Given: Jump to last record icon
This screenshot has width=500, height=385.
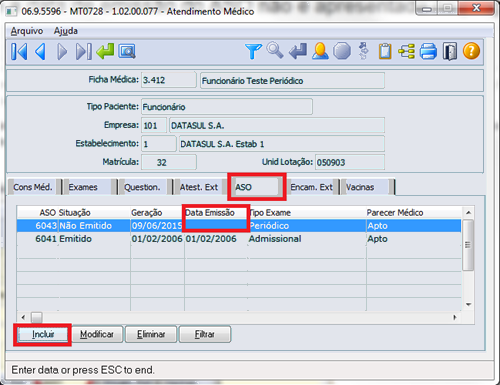Looking at the screenshot, I should pyautogui.click(x=84, y=52).
